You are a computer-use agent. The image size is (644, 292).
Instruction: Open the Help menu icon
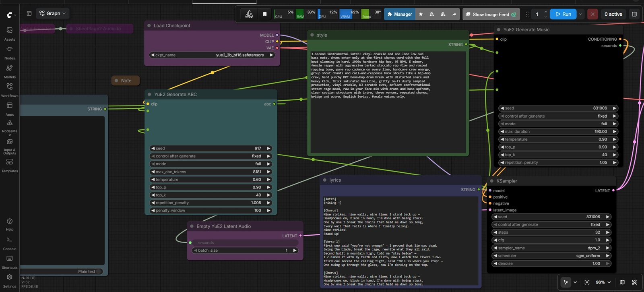click(10, 224)
